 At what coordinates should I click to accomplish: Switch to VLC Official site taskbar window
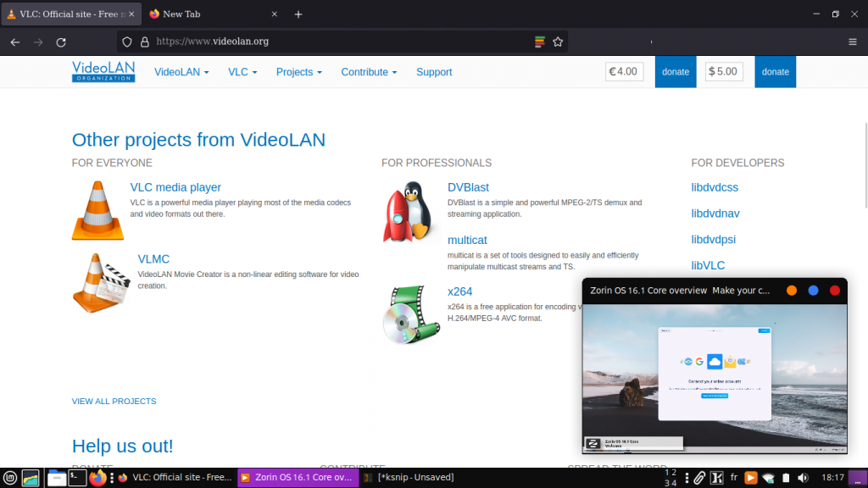coord(175,478)
